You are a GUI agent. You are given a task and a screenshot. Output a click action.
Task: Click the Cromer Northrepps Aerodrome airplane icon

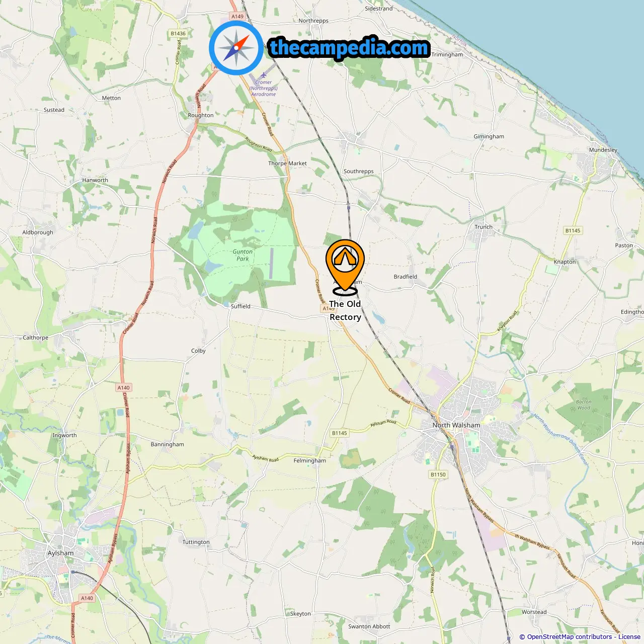(263, 75)
